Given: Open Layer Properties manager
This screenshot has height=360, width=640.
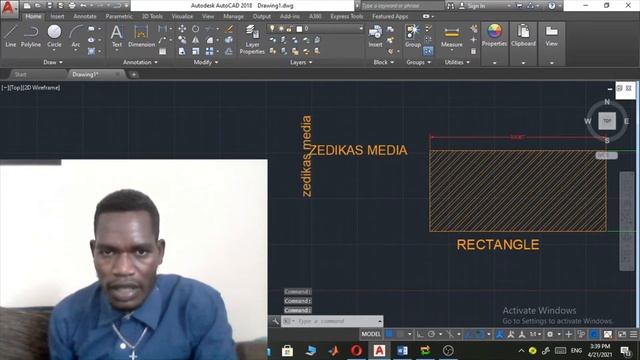Looking at the screenshot, I should pos(252,39).
